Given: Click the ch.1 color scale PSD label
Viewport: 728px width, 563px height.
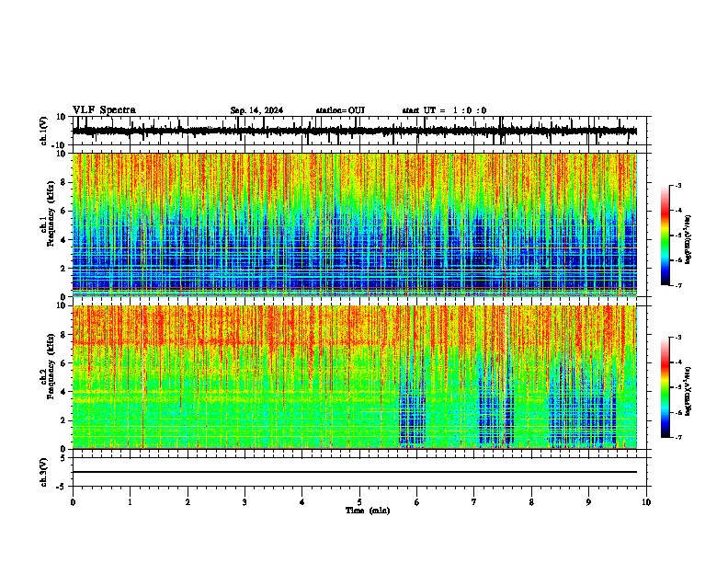Looking at the screenshot, I should (x=688, y=239).
